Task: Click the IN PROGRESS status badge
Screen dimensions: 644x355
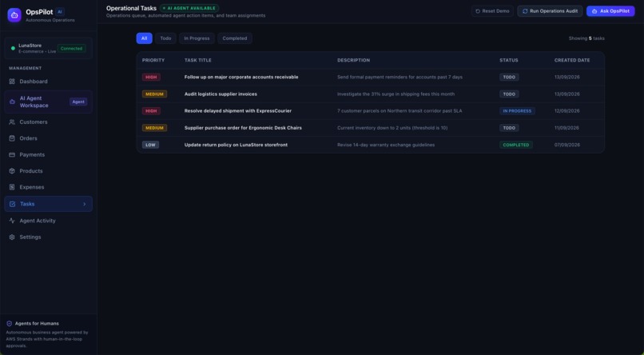Action: [x=517, y=111]
